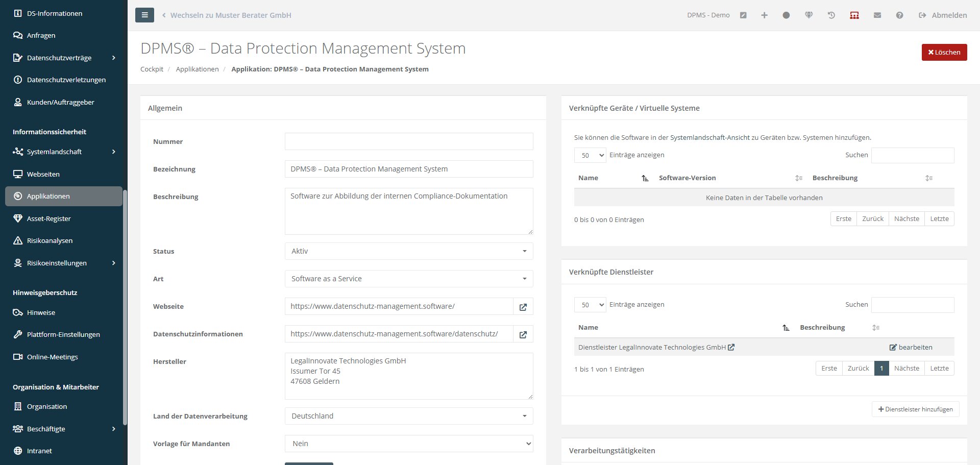This screenshot has width=980, height=465.
Task: Open the Art dropdown Software as a Service
Action: click(x=408, y=279)
